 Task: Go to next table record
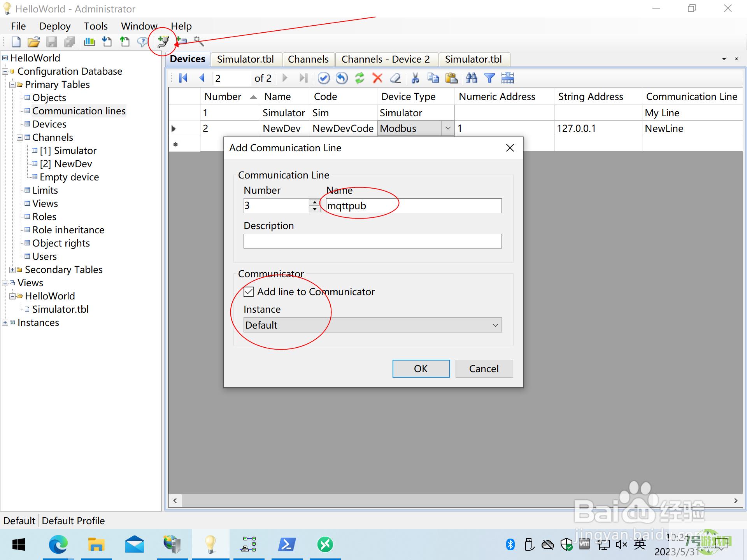[285, 78]
